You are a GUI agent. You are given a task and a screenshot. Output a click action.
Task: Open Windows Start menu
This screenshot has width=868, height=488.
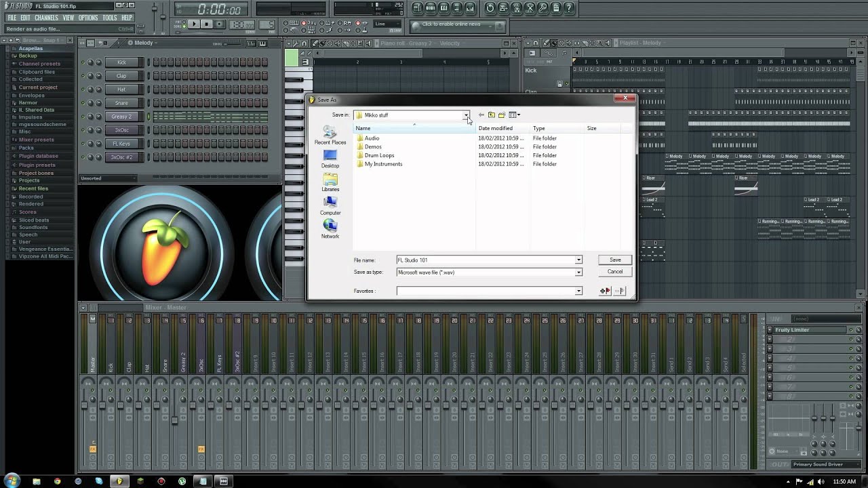click(x=13, y=481)
